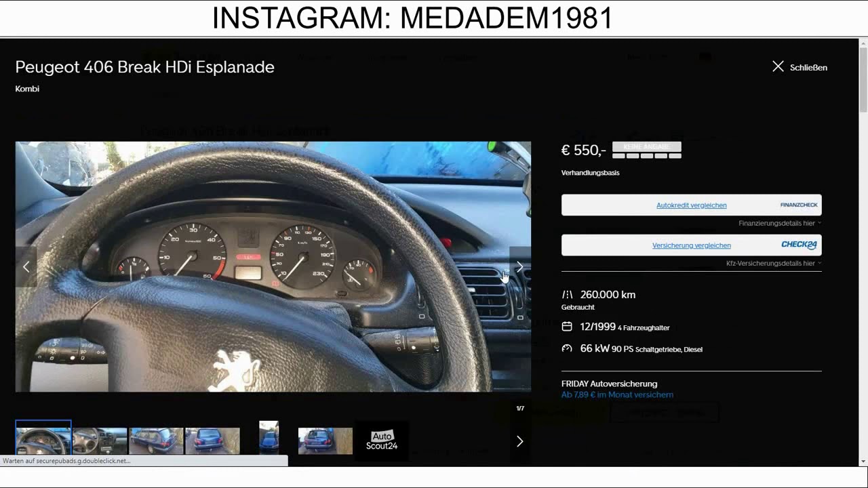Select the sixth thumbnail of the blue car rear
The height and width of the screenshot is (488, 868).
[x=325, y=441]
